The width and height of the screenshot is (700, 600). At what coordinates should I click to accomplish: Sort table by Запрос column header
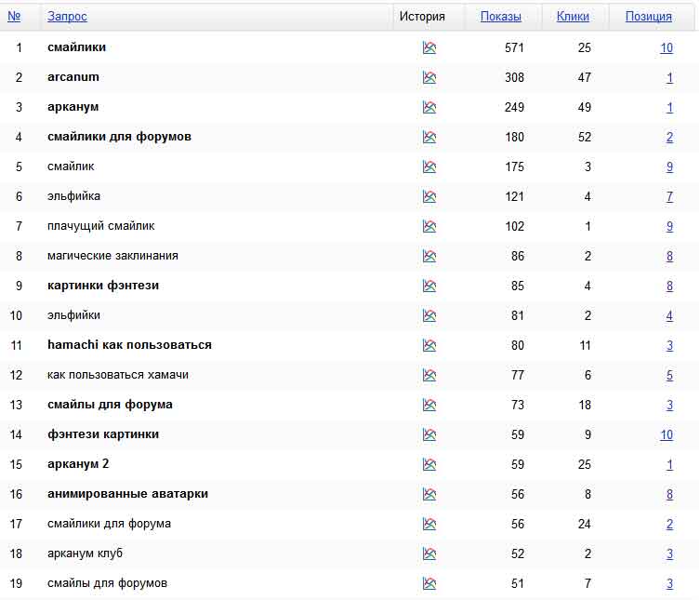[x=67, y=17]
